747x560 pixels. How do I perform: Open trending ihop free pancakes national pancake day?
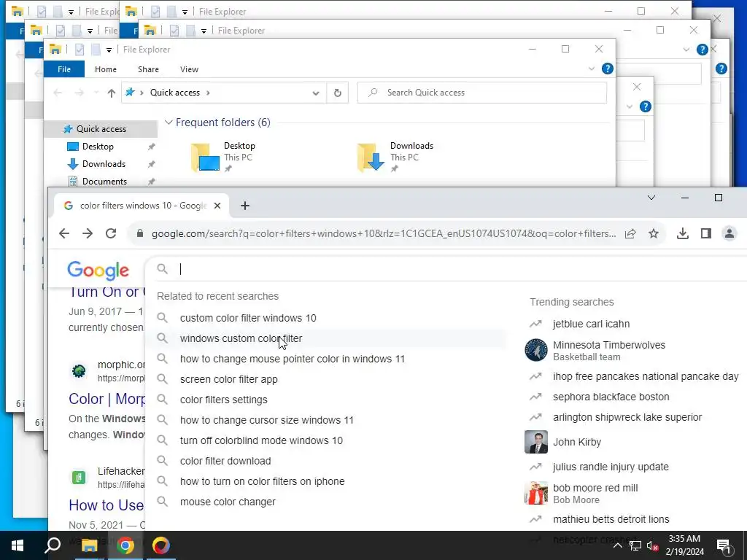point(646,377)
